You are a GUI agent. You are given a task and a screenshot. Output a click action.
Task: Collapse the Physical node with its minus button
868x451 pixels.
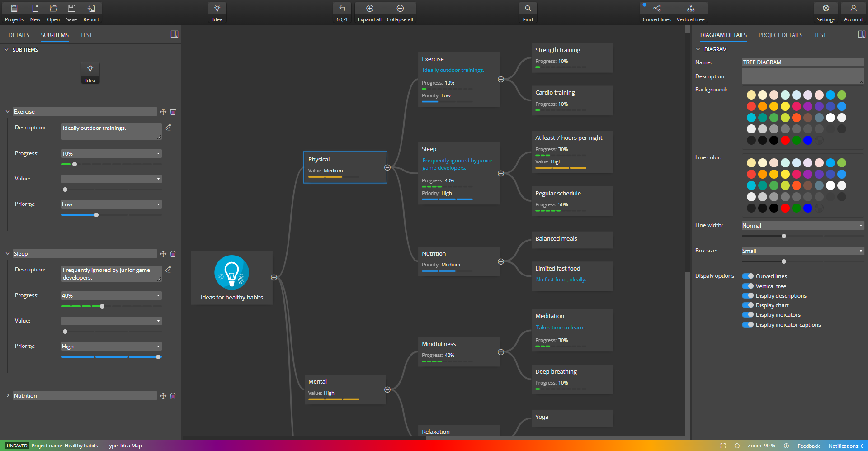pyautogui.click(x=387, y=167)
